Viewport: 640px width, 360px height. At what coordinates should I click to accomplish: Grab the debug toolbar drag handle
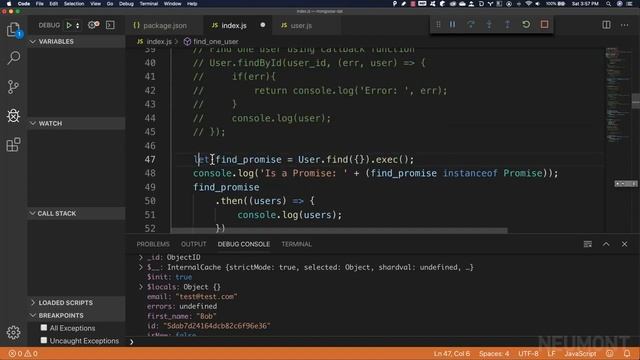pyautogui.click(x=438, y=24)
